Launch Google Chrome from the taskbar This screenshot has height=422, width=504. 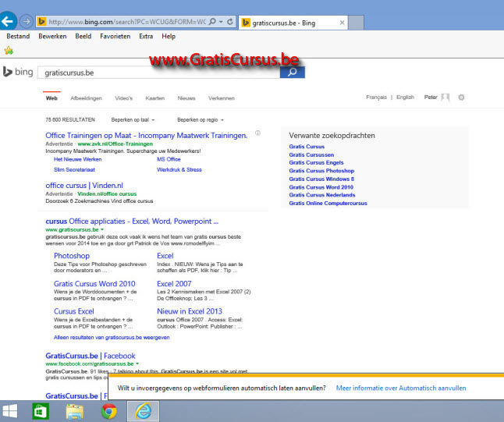point(109,411)
